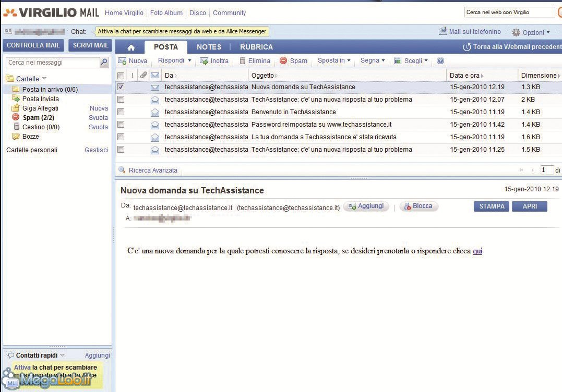Viewport: 562px width, 392px height.
Task: Switch to the RUBRICA tab
Action: coord(256,47)
